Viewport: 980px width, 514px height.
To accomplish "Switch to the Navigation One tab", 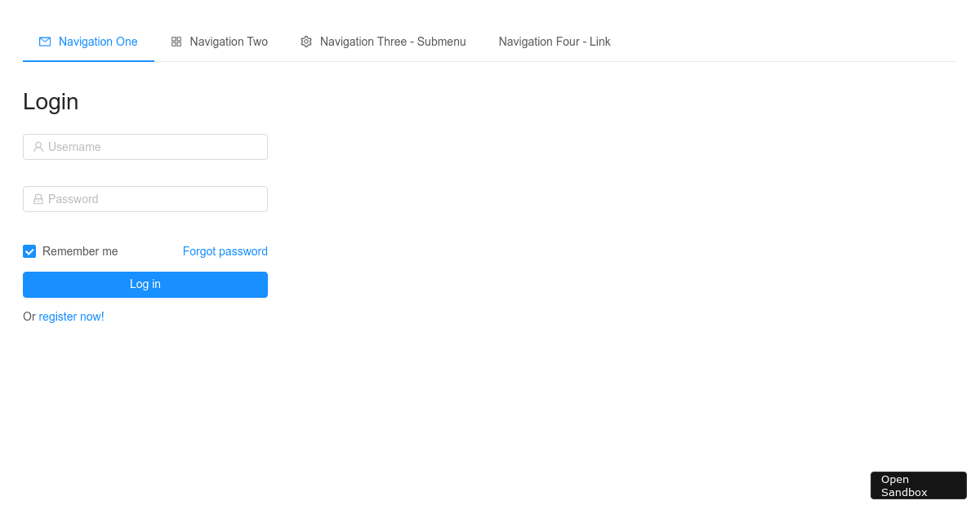I will [98, 41].
